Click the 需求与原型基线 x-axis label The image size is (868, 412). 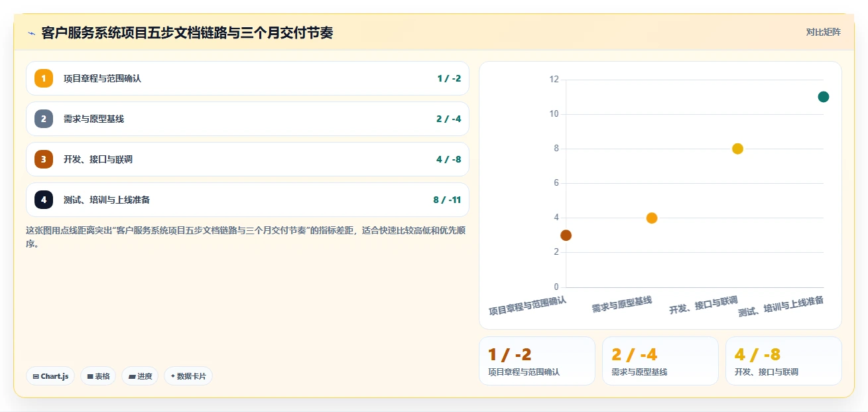(622, 305)
